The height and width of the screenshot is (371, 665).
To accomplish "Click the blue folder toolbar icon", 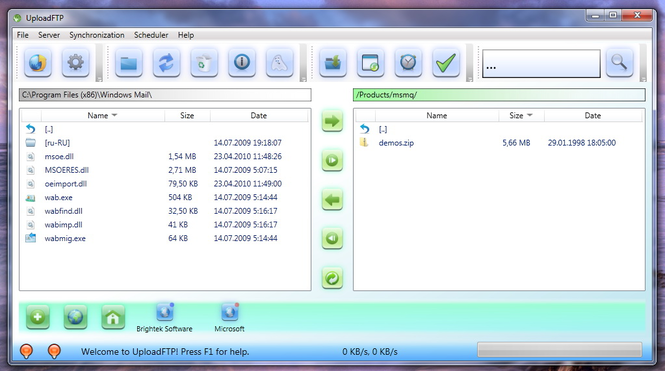I will pos(129,63).
